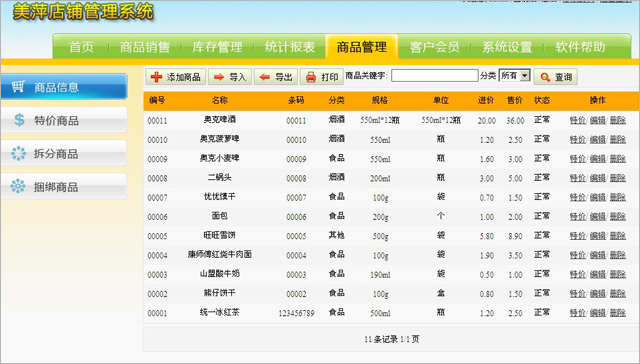Click 编辑 link for item 00001
The height and width of the screenshot is (364, 640).
598,313
